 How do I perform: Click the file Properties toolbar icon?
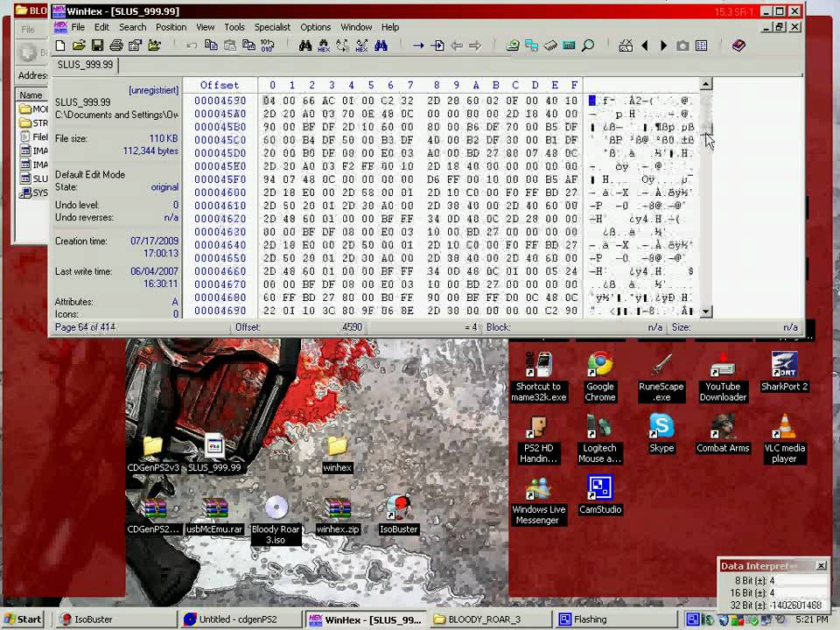(135, 45)
